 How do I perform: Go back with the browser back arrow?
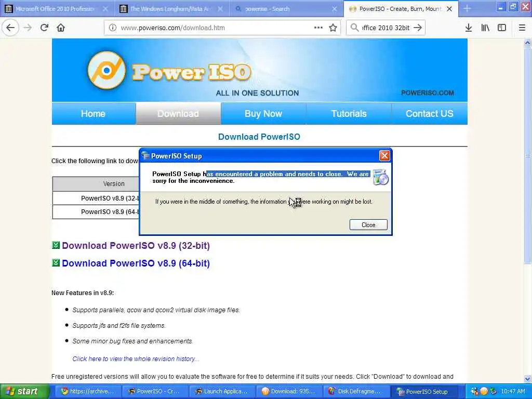(10, 28)
